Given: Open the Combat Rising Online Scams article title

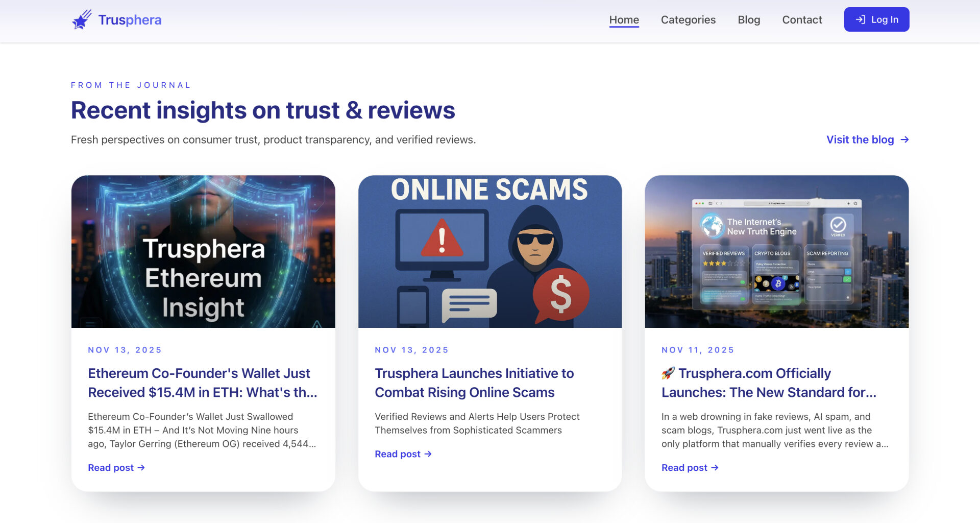Looking at the screenshot, I should coord(474,383).
